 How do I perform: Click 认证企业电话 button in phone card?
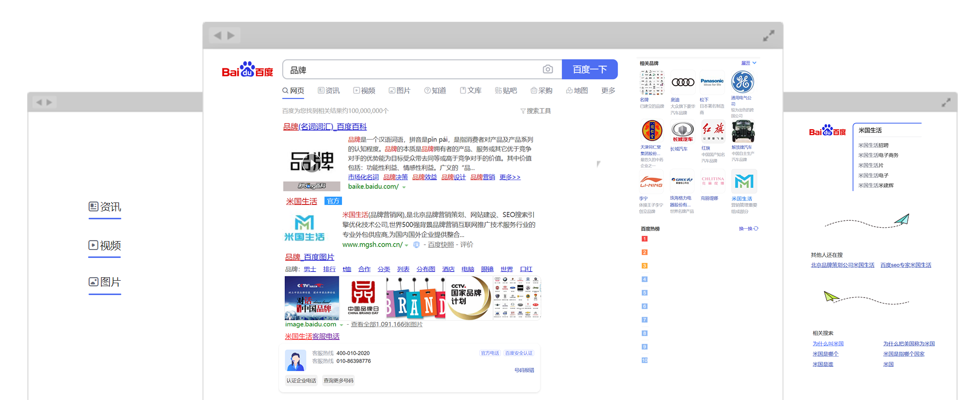point(301,381)
